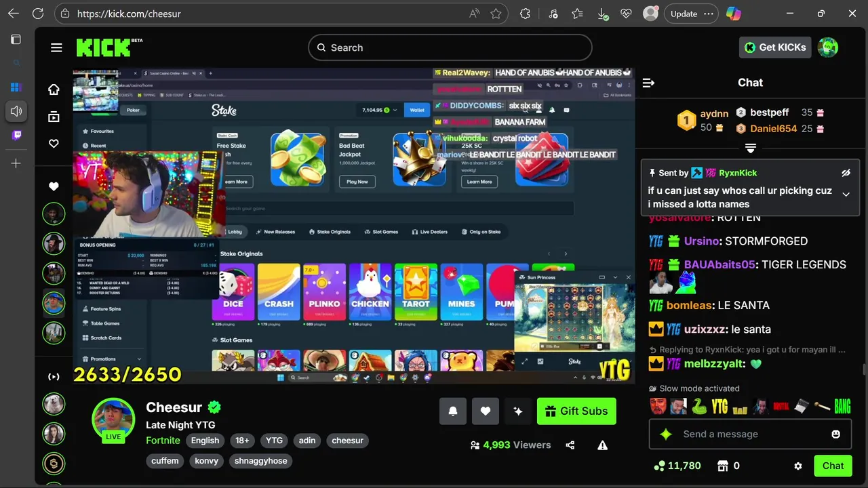868x488 pixels.
Task: Bookmark this page star icon
Action: [x=496, y=14]
